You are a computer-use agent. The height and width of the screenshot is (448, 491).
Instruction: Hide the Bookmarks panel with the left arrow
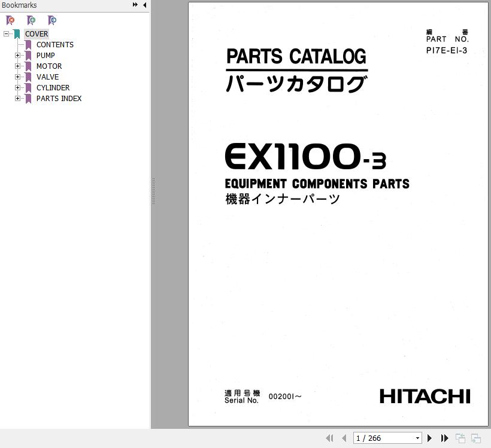145,5
